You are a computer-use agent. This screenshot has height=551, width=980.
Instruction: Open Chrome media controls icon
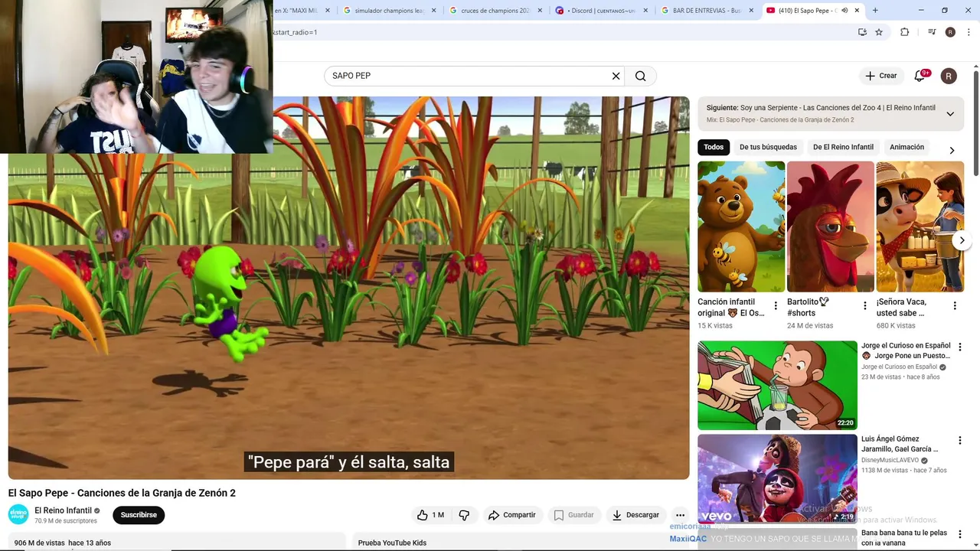point(932,32)
